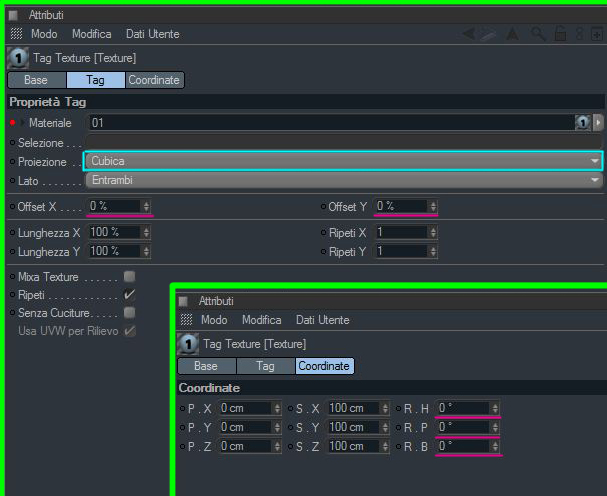Click the back arrow in the Attributi toolbar
The width and height of the screenshot is (607, 496).
(469, 34)
